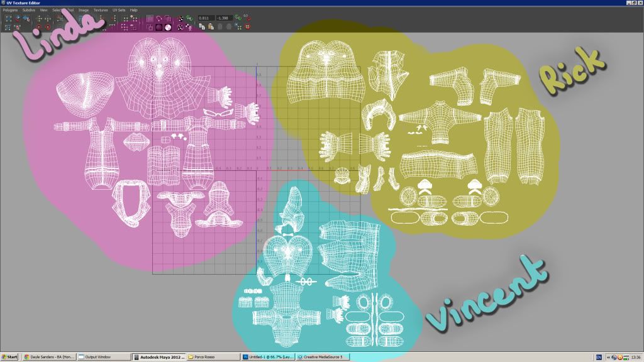Rotate UVs clockwise with right red circle icon
Image resolution: width=644 pixels, height=362 pixels.
pyautogui.click(x=48, y=27)
